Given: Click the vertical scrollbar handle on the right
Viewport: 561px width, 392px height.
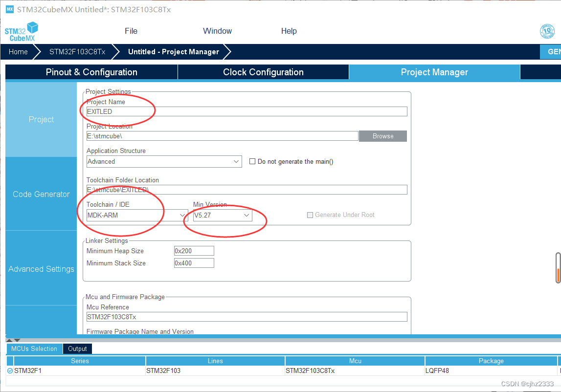Looking at the screenshot, I should (x=558, y=268).
